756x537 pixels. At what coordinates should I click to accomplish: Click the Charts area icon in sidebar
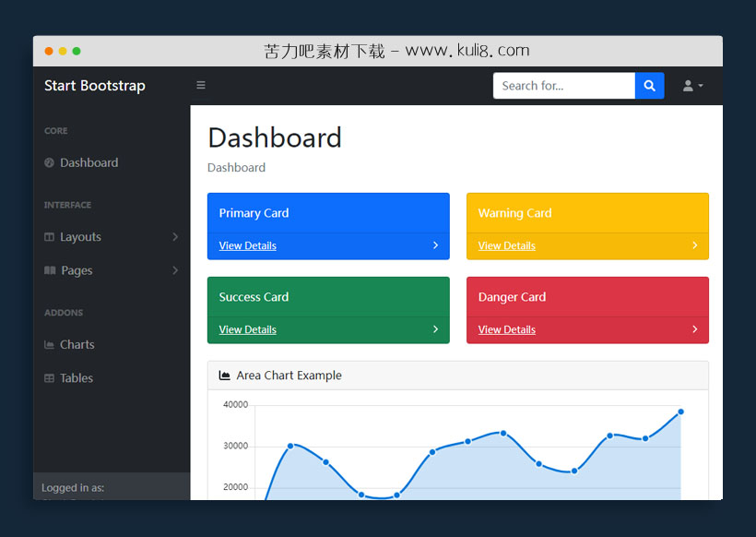[x=49, y=345]
